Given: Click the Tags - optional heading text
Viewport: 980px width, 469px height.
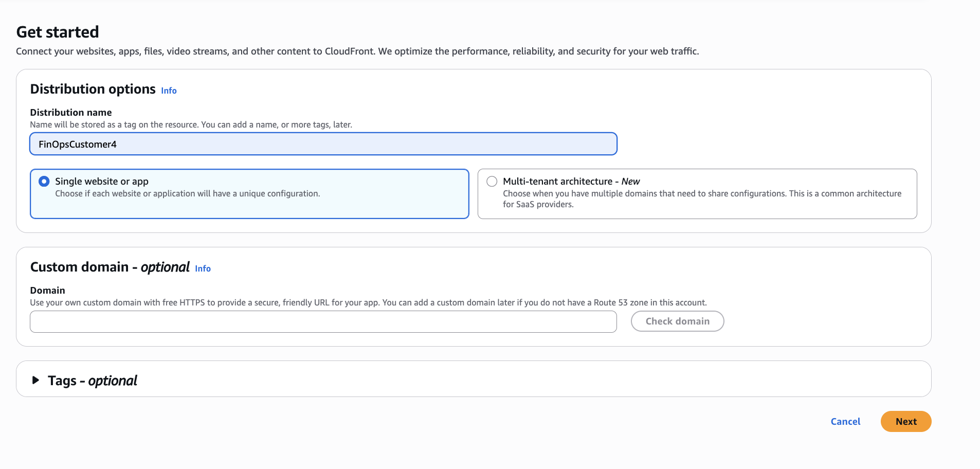Looking at the screenshot, I should [93, 381].
